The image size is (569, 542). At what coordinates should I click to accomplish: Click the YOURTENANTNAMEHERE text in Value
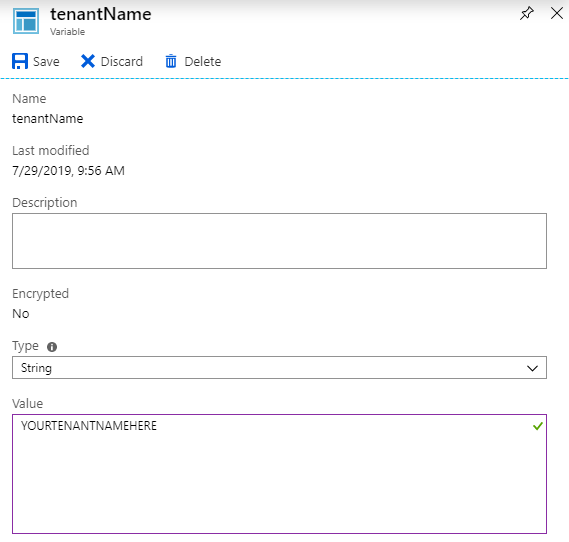pyautogui.click(x=89, y=426)
